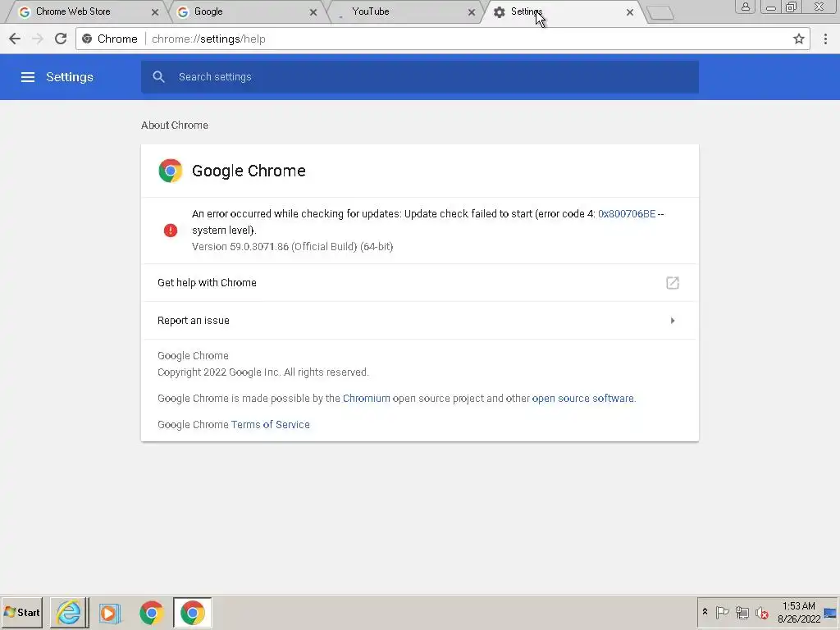This screenshot has width=840, height=630.
Task: Open error code 0x800706BE link
Action: coord(626,214)
